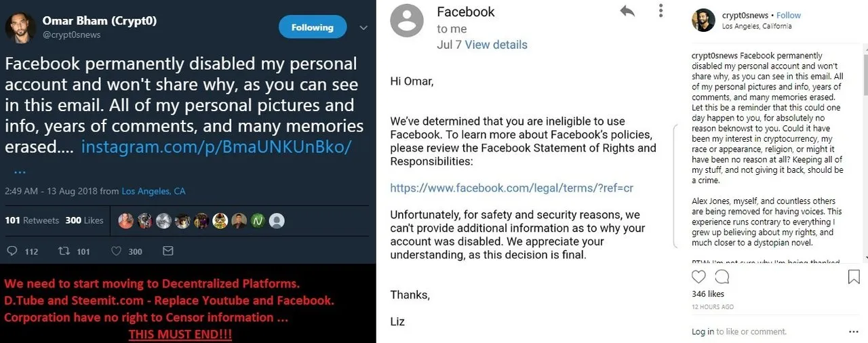Click the retweet icon showing 101
Viewport: 868px width, 343px height.
click(65, 251)
